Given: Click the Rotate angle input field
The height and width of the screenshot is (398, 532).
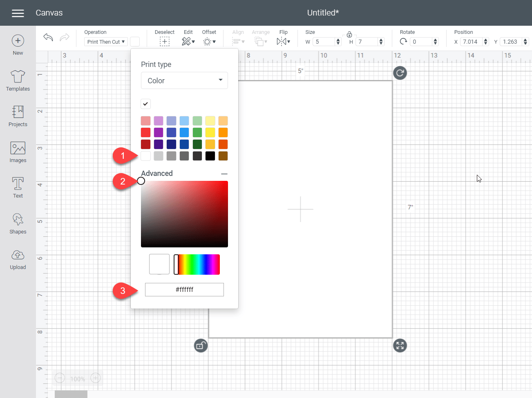Looking at the screenshot, I should click(421, 42).
